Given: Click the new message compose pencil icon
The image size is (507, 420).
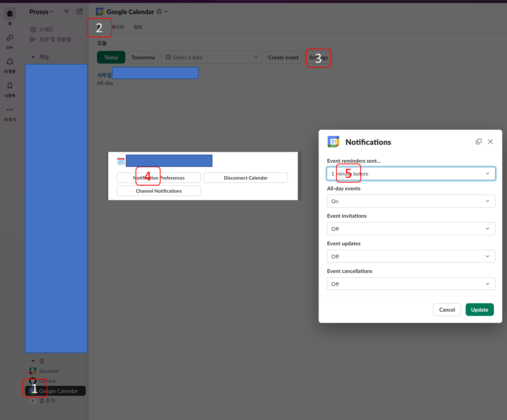Looking at the screenshot, I should [x=79, y=12].
